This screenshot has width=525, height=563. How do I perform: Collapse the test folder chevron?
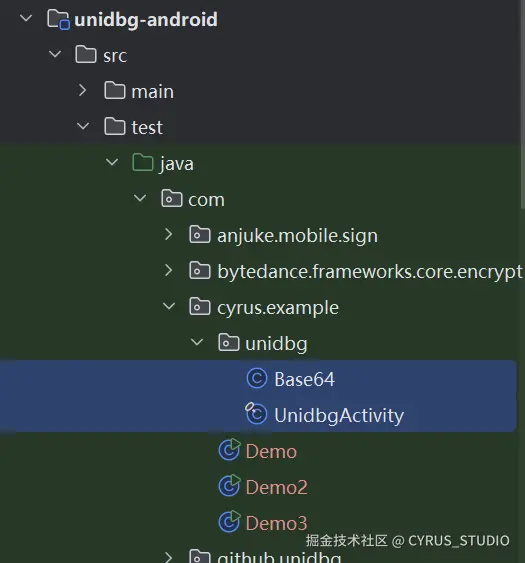click(83, 126)
